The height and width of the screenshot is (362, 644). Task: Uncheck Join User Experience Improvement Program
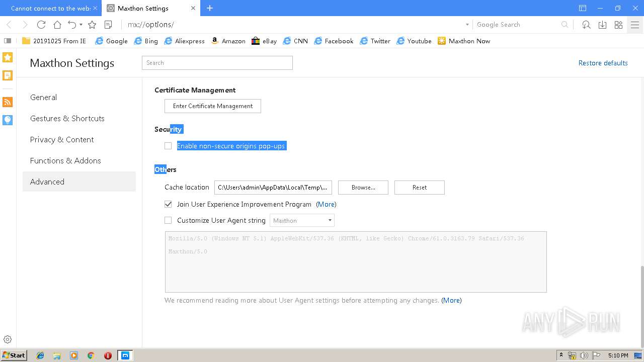point(168,204)
